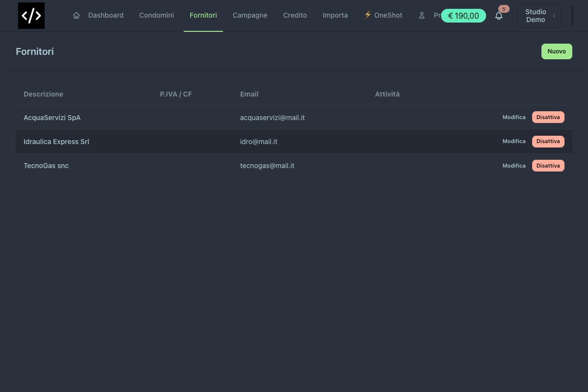This screenshot has width=588, height=392.
Task: Select the Fornitori tab
Action: 203,15
